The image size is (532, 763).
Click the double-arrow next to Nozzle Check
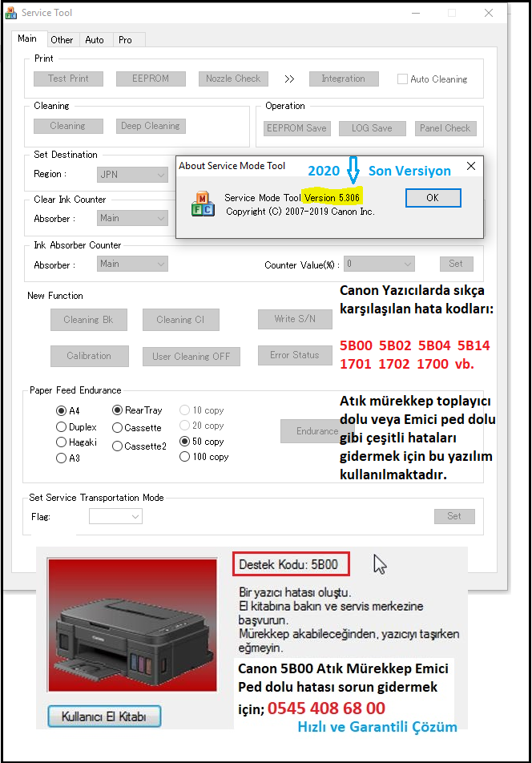point(289,79)
